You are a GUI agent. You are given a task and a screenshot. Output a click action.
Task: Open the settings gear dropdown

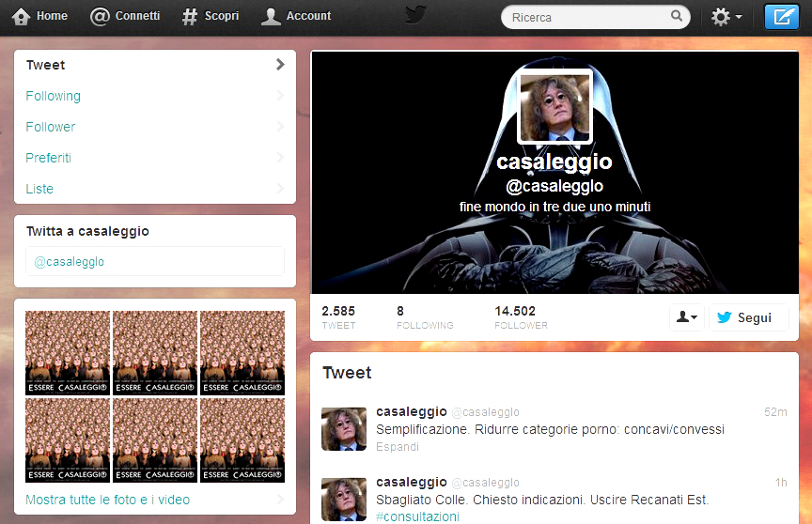(x=726, y=17)
